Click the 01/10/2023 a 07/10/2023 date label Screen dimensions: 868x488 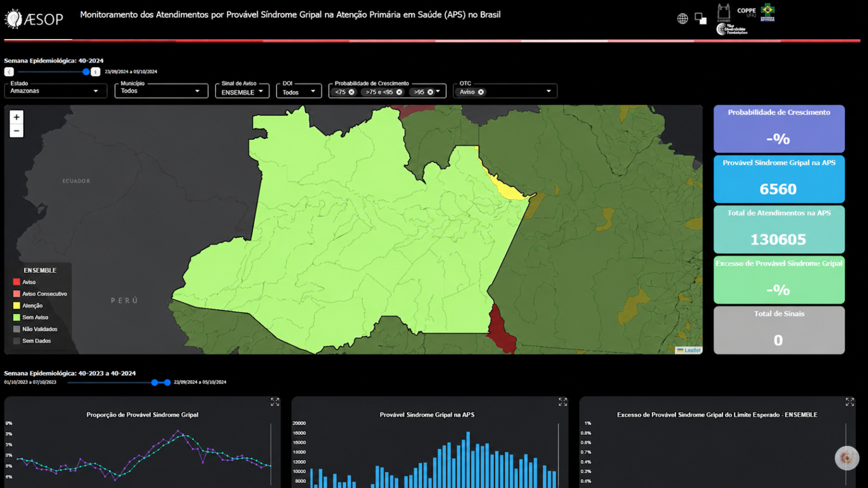pyautogui.click(x=30, y=382)
